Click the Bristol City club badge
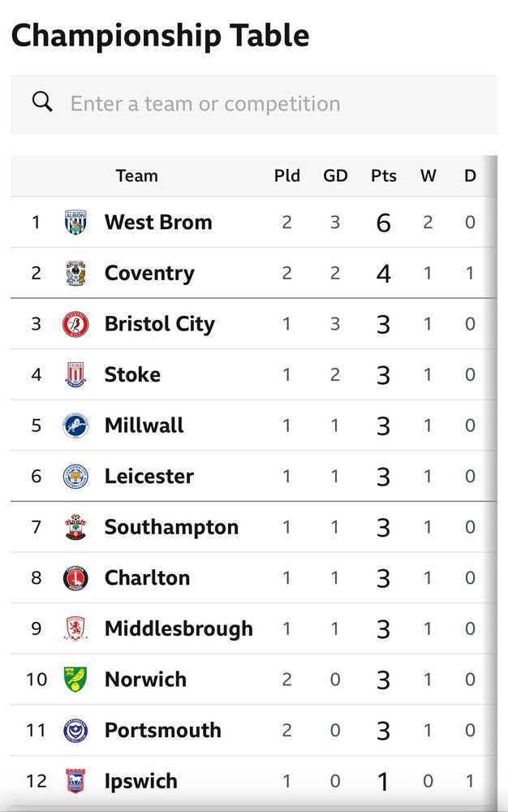508x812 pixels. [x=75, y=324]
